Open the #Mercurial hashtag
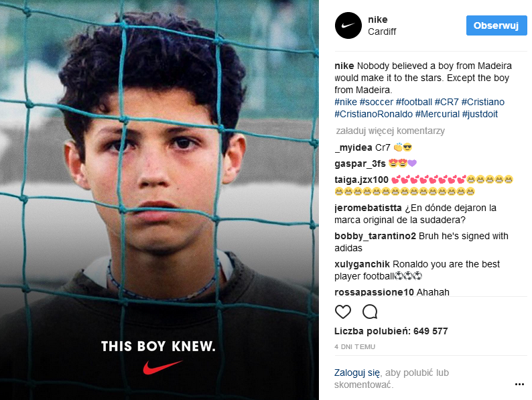The image size is (532, 400). 438,114
